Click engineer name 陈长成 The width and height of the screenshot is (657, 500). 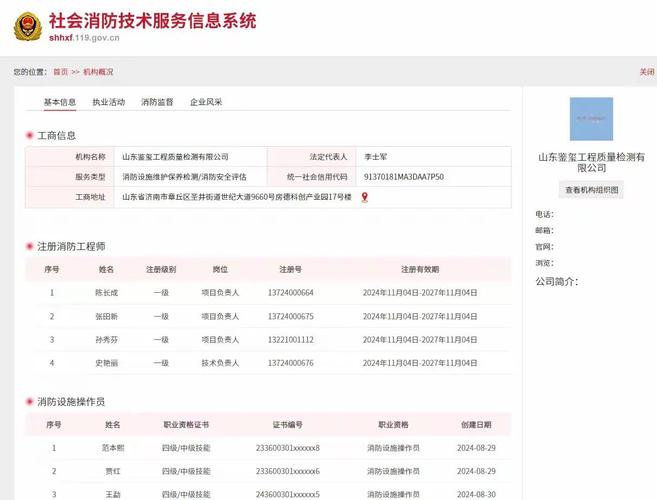[x=106, y=293]
